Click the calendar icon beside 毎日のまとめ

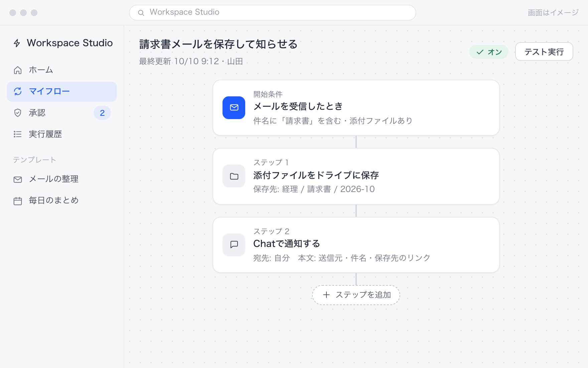coord(18,201)
